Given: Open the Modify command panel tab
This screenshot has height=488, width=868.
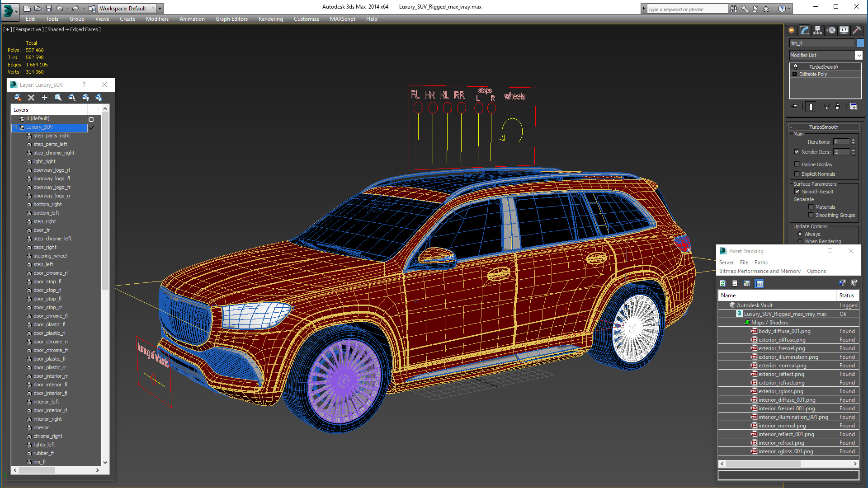Looking at the screenshot, I should click(805, 30).
